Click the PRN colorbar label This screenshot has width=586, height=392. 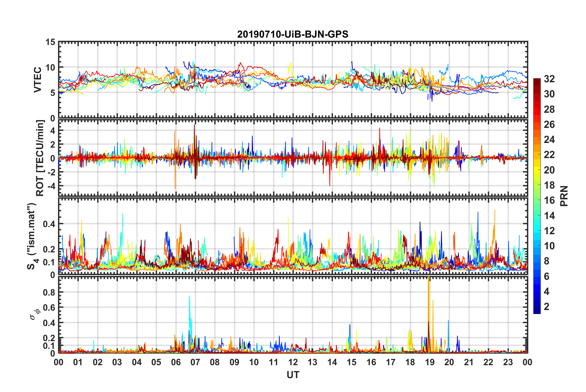pos(564,196)
